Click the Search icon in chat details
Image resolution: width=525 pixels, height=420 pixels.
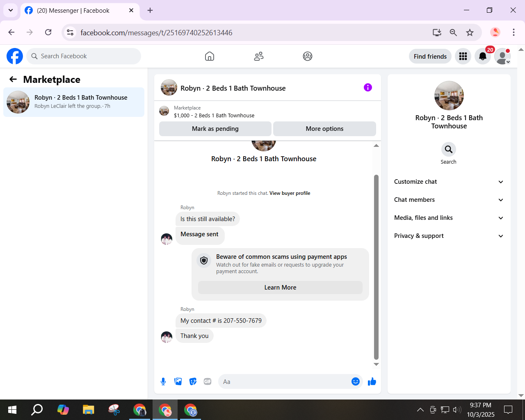point(449,149)
